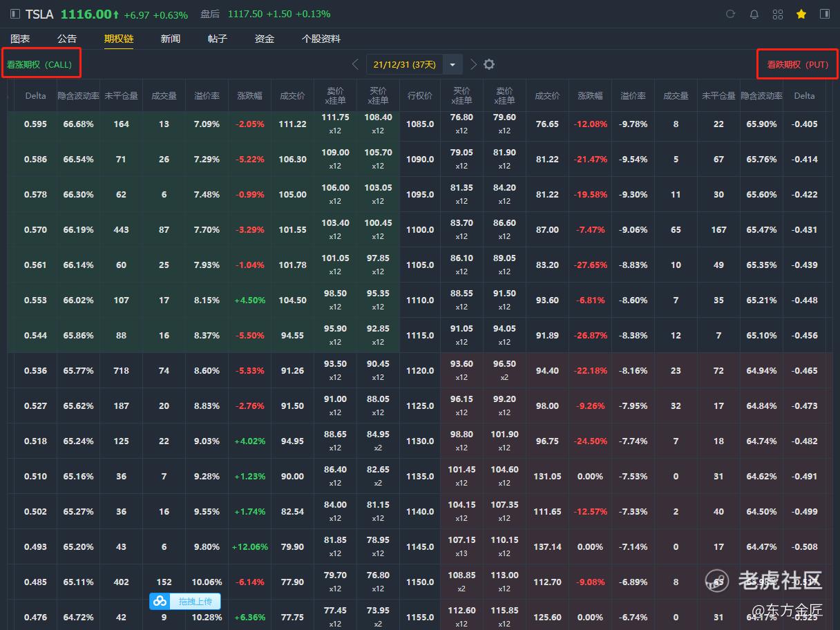
Task: Click the 1116.00 stock price
Action: tap(86, 14)
